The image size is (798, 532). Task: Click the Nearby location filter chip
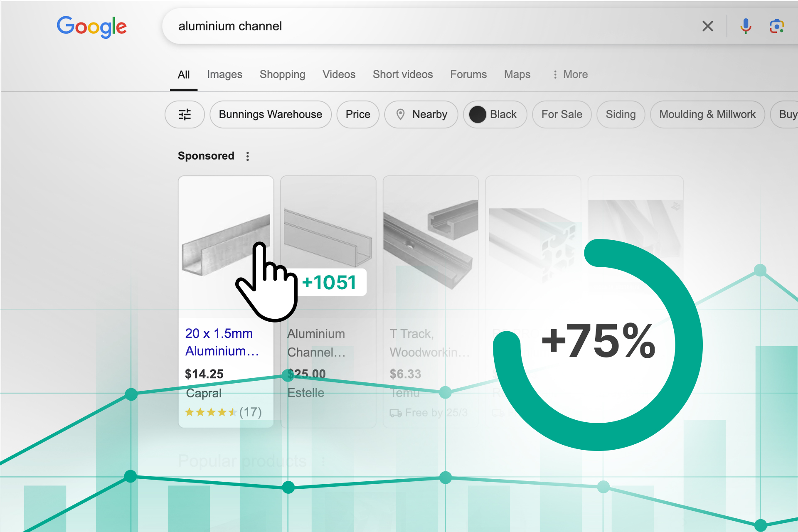pyautogui.click(x=421, y=114)
